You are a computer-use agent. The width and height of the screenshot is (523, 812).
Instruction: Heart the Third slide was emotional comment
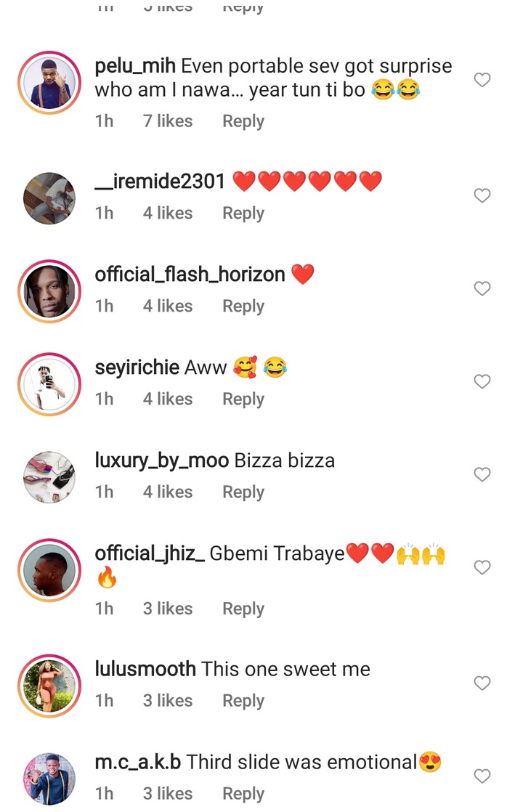[x=482, y=776]
